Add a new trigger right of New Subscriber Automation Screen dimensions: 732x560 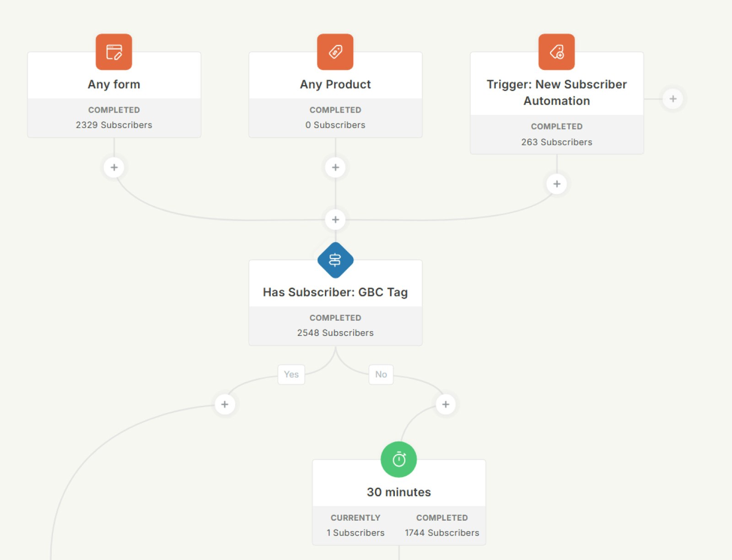coord(673,99)
